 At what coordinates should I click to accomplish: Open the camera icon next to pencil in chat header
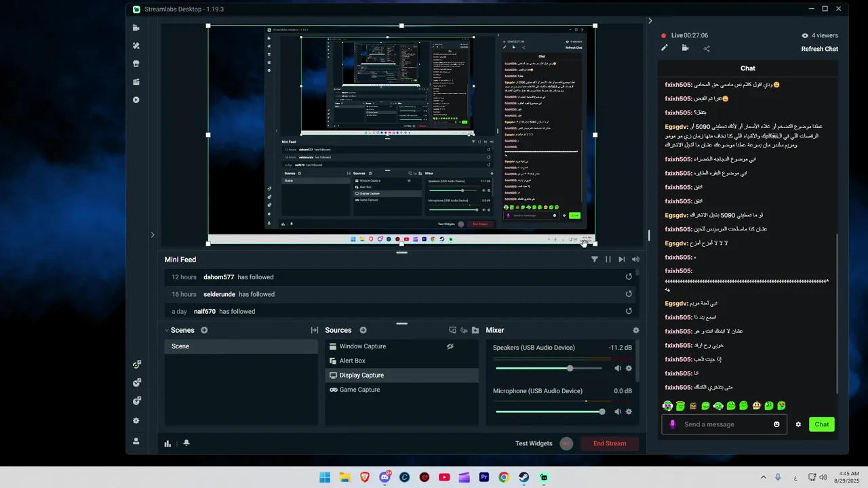(x=686, y=48)
